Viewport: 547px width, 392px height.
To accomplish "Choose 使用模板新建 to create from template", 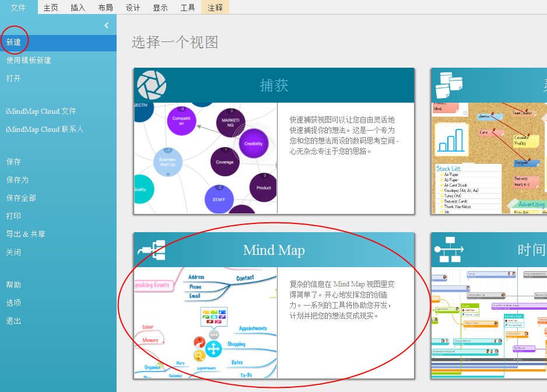I will click(x=29, y=59).
